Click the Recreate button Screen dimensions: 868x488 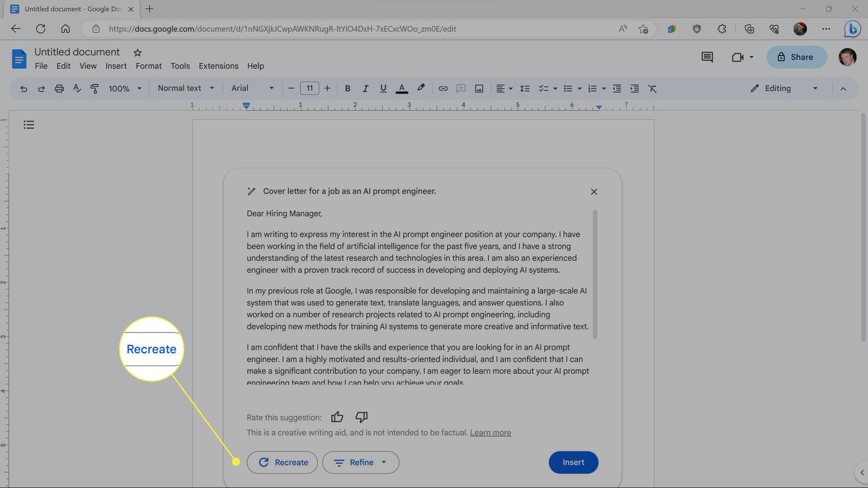coord(282,463)
